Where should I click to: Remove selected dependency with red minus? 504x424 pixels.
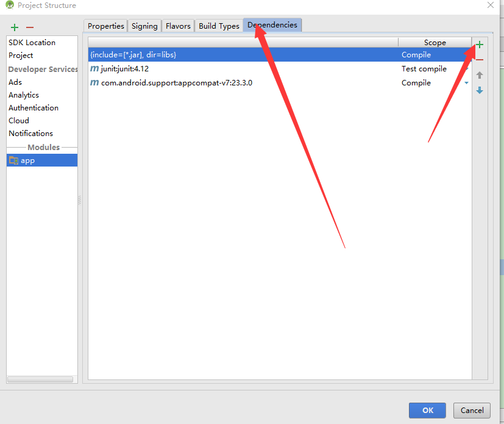[x=479, y=60]
